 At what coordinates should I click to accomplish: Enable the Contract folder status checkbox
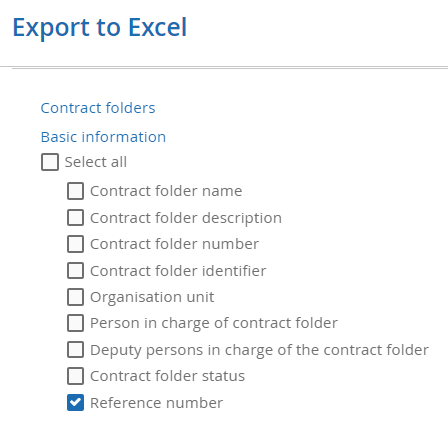(75, 376)
